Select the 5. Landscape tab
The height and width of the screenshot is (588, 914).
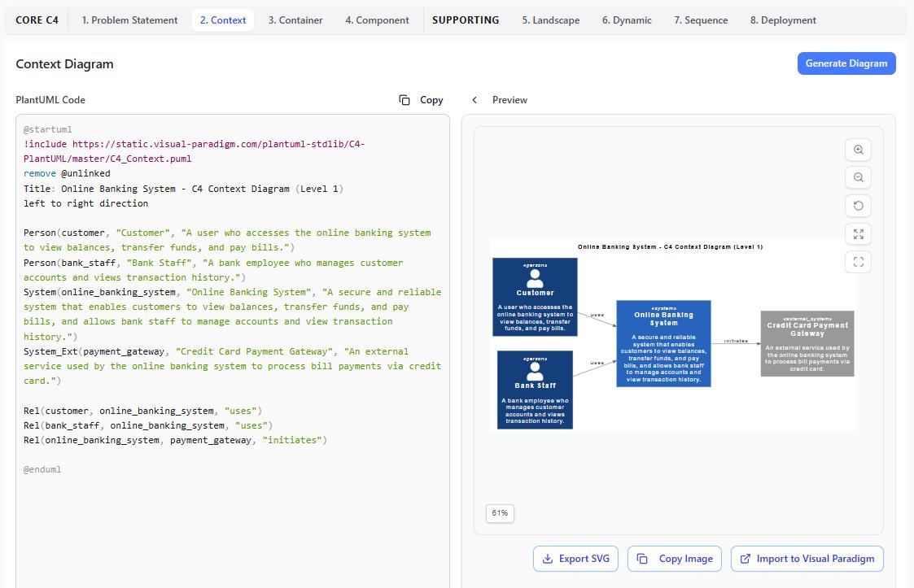[x=551, y=20]
